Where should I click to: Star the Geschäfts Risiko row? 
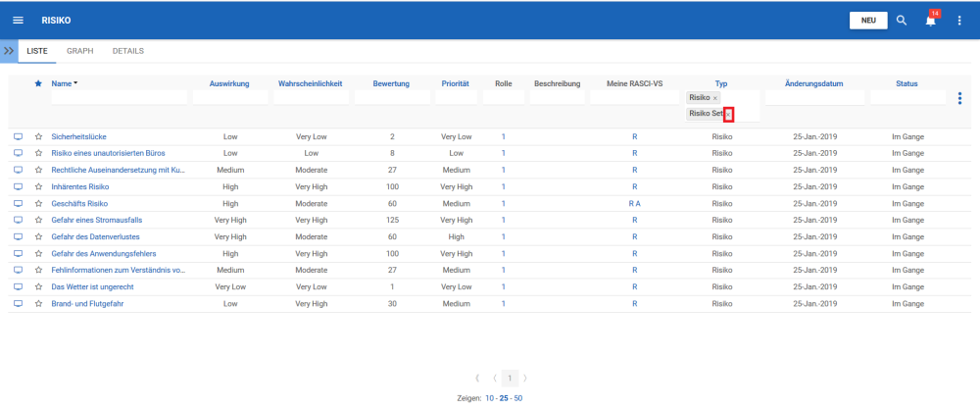(38, 203)
